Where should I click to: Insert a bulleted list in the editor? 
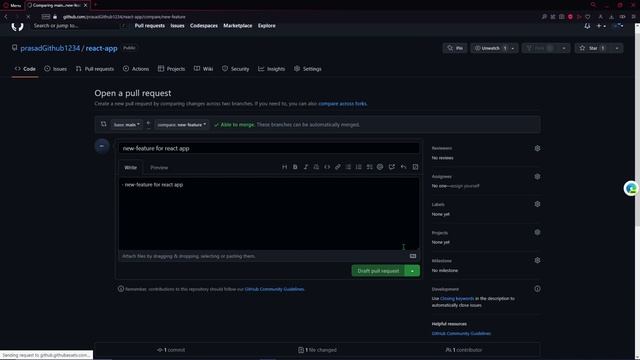pos(348,167)
